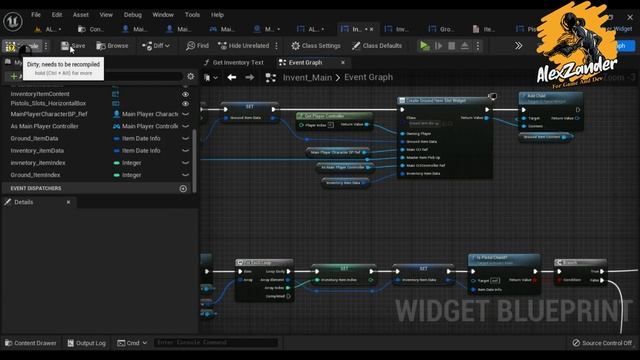Click Browse to find asset
The width and height of the screenshot is (640, 360).
pyautogui.click(x=112, y=46)
